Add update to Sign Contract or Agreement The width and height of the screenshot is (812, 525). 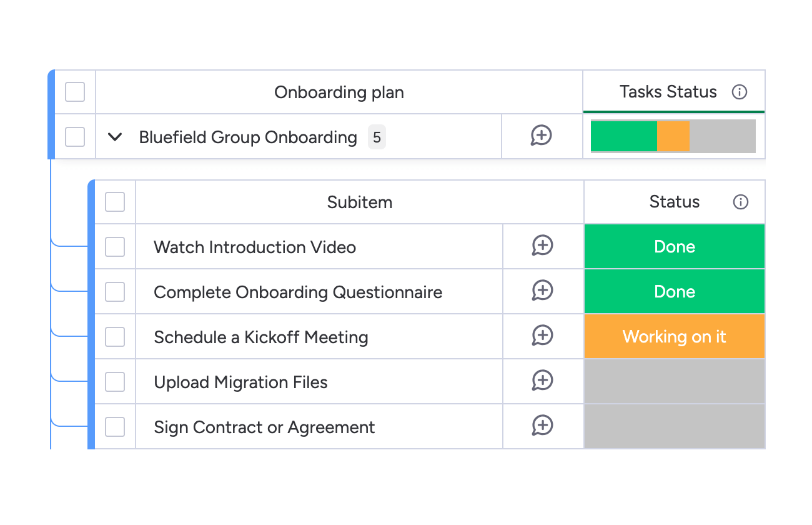pyautogui.click(x=542, y=426)
